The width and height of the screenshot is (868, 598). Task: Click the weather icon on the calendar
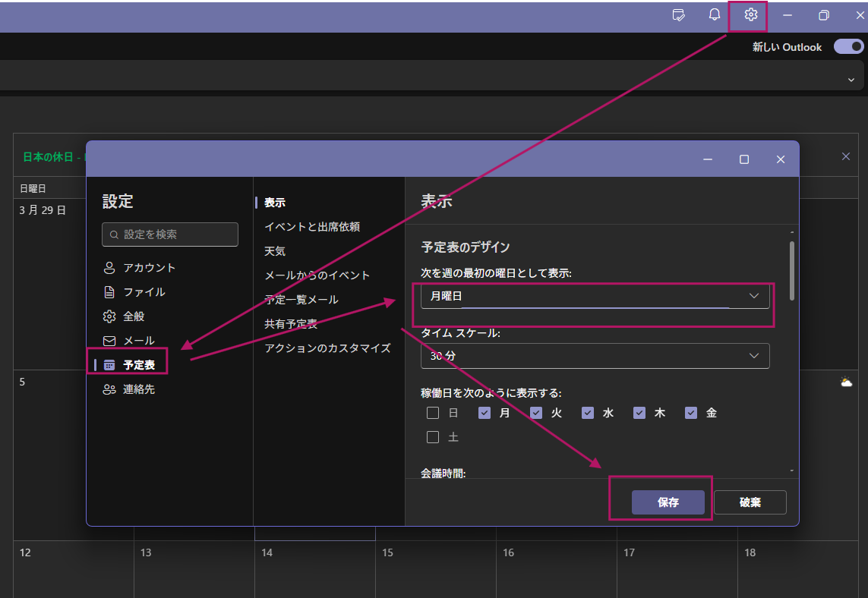(846, 382)
